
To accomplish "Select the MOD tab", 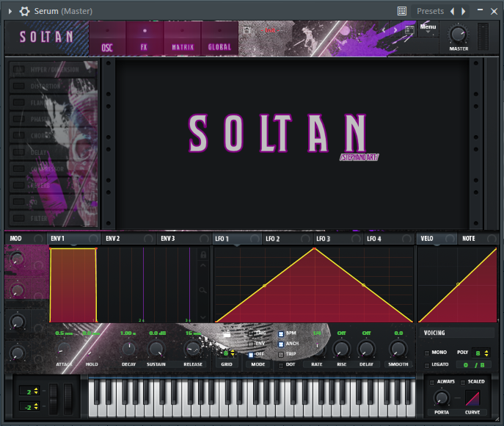I will pos(24,239).
